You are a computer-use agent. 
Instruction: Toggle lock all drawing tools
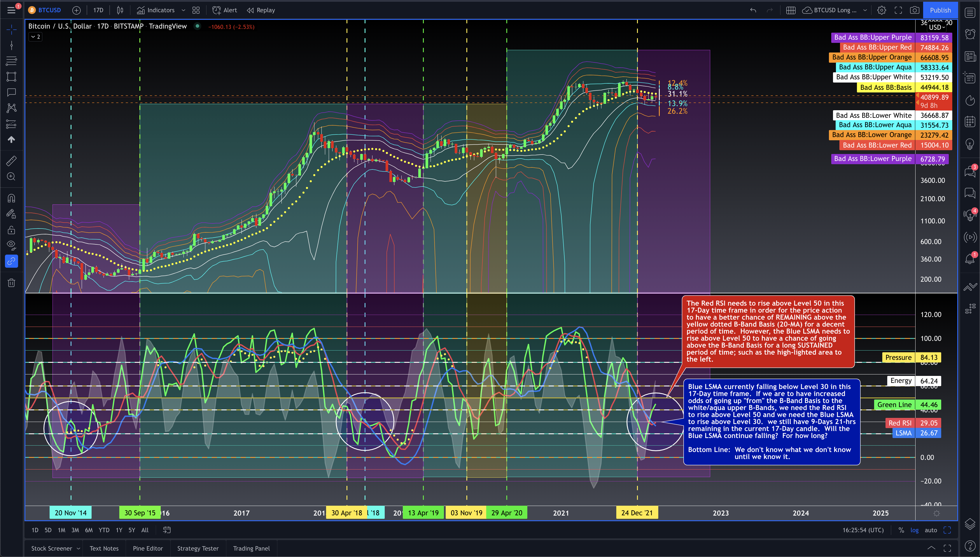click(x=11, y=230)
